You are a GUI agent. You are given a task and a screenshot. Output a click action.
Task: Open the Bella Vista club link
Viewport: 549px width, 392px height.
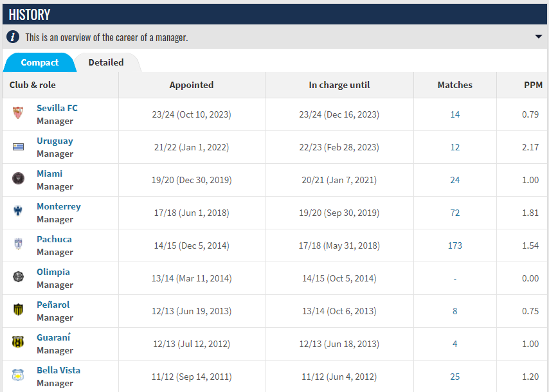point(59,370)
